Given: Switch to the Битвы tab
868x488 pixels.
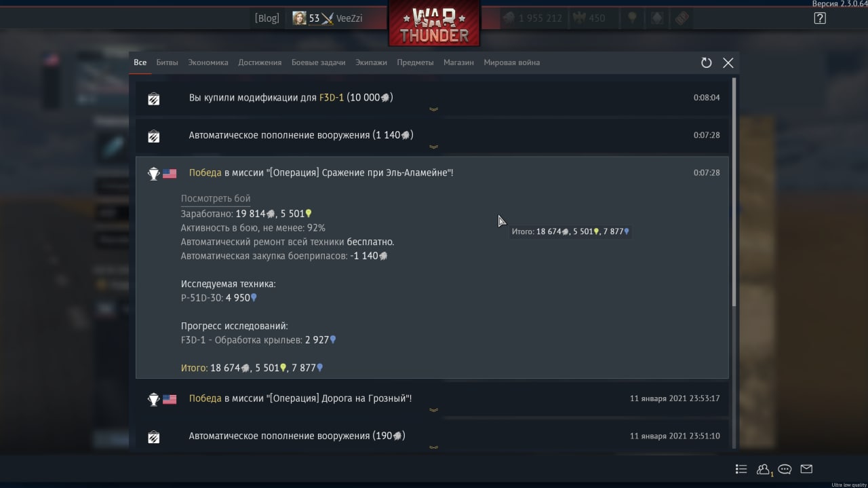Looking at the screenshot, I should tap(167, 62).
